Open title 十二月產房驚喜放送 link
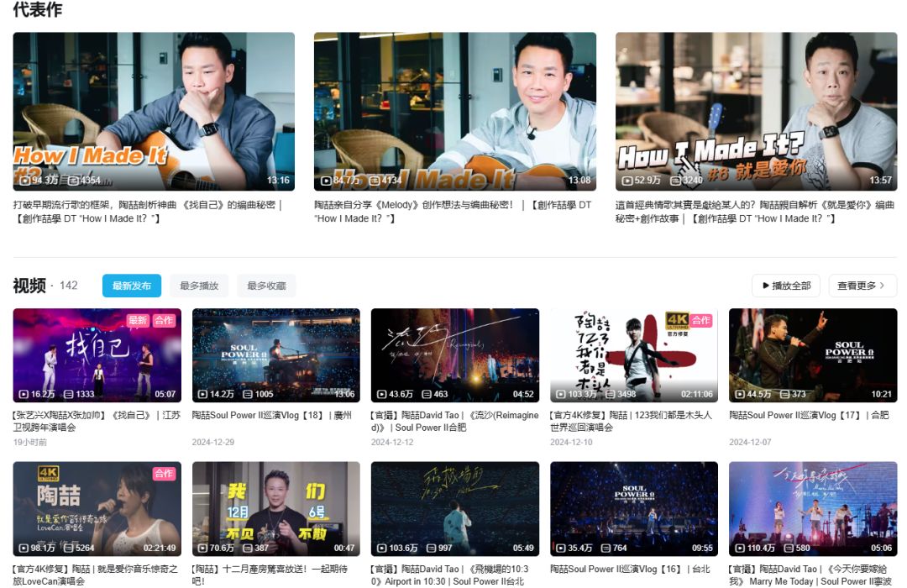The image size is (907, 588). pyautogui.click(x=270, y=575)
